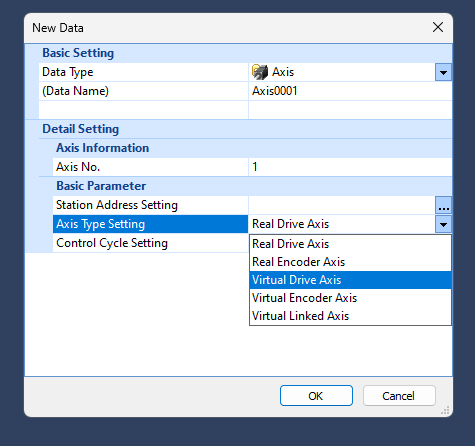The width and height of the screenshot is (475, 446).
Task: Cancel the New Data dialog
Action: point(399,396)
